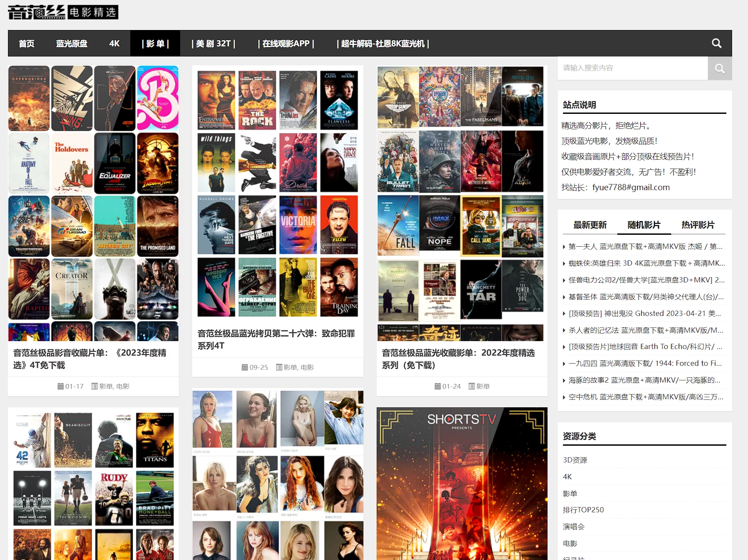Select the 美剧 32T menu entry

coord(213,44)
